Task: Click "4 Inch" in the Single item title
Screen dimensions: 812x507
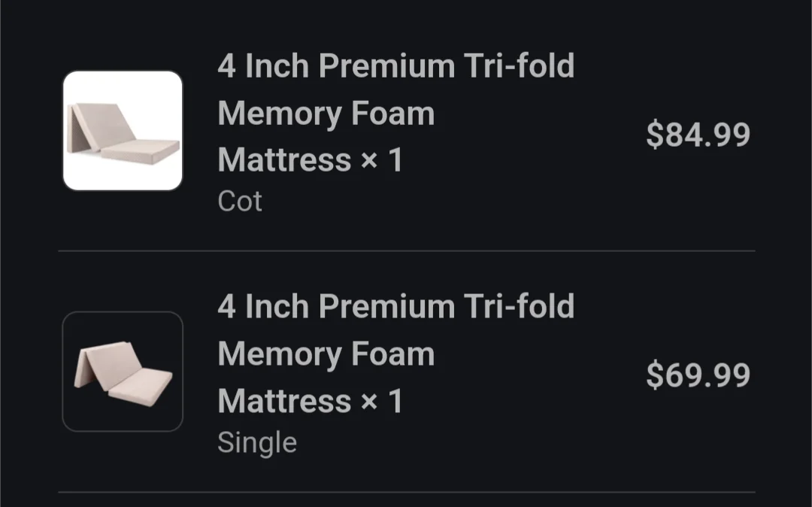Action: pos(263,307)
